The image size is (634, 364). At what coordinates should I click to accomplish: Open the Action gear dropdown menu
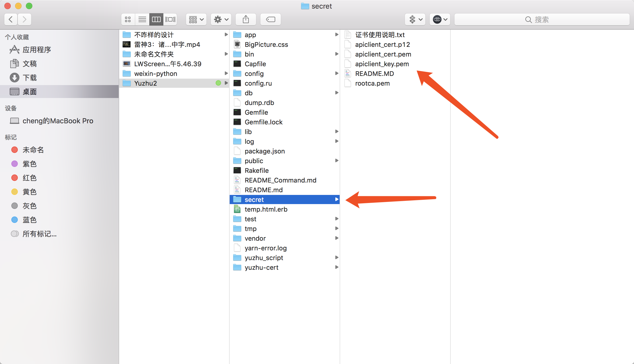[221, 19]
